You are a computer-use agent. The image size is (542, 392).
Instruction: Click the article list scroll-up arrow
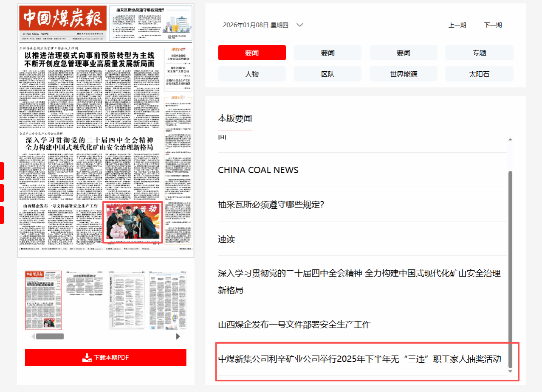tap(511, 140)
